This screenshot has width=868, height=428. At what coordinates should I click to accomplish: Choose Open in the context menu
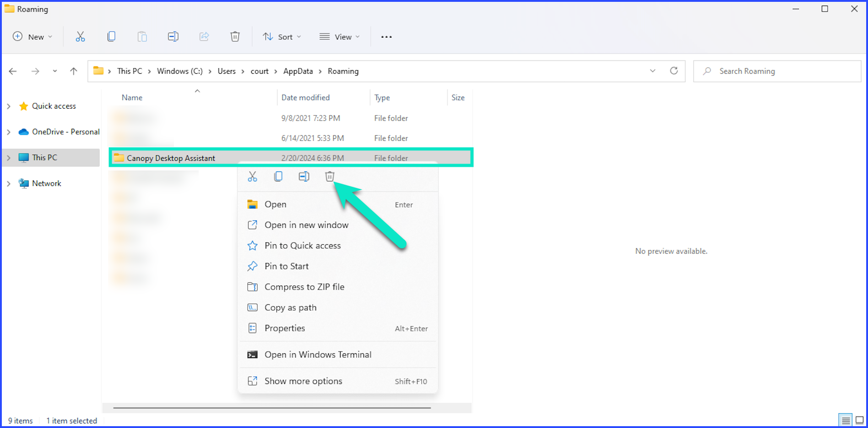pyautogui.click(x=338, y=204)
